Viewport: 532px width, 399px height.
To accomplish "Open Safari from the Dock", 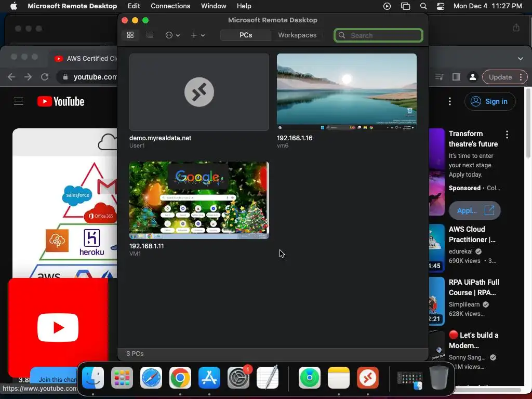I will pos(151,378).
